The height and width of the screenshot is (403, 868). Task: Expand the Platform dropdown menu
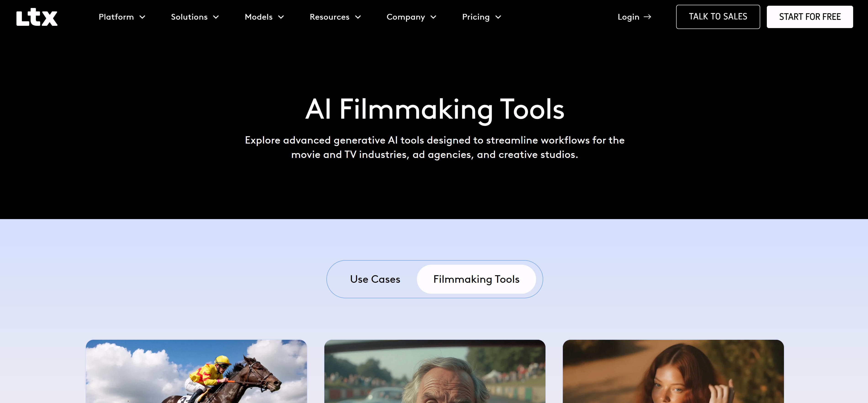pyautogui.click(x=116, y=17)
